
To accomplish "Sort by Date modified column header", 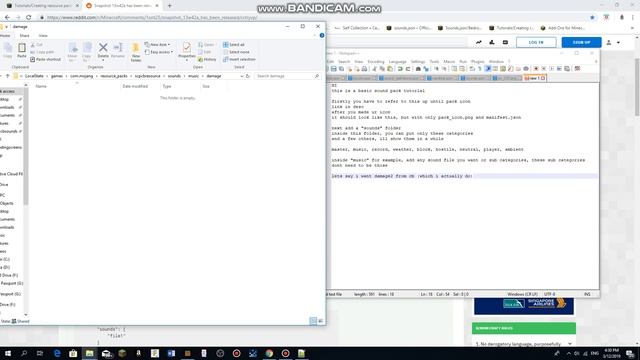I will 135,86.
